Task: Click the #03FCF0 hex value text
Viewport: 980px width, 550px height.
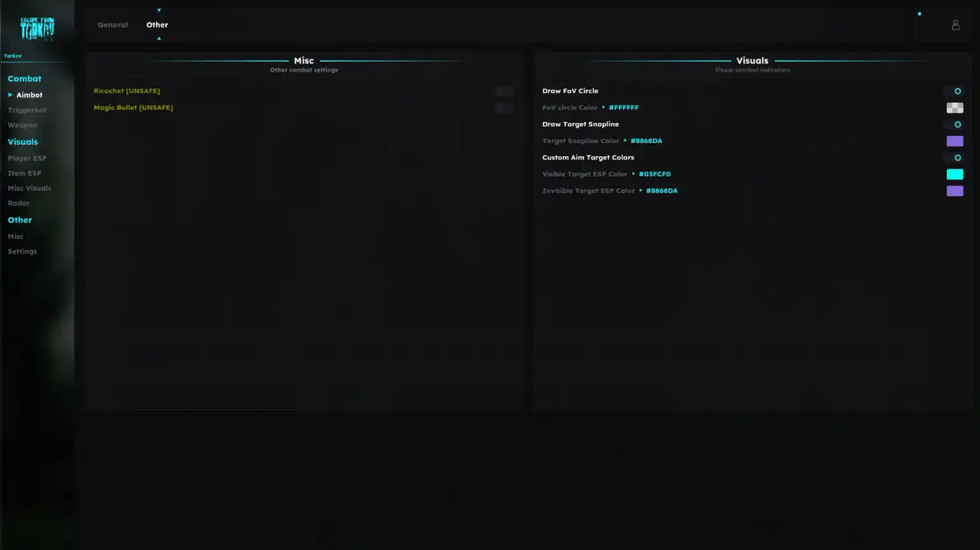Action: pyautogui.click(x=655, y=174)
